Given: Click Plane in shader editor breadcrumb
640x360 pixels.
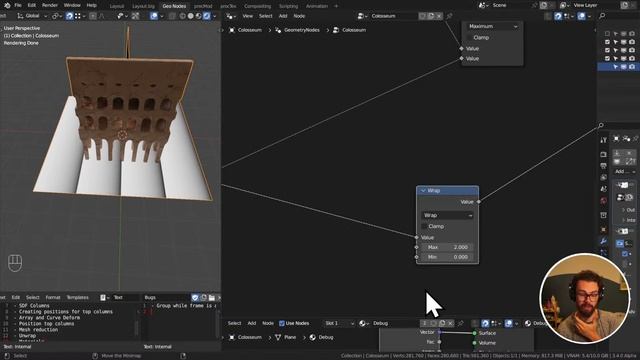Looking at the screenshot, I should pyautogui.click(x=286, y=338).
